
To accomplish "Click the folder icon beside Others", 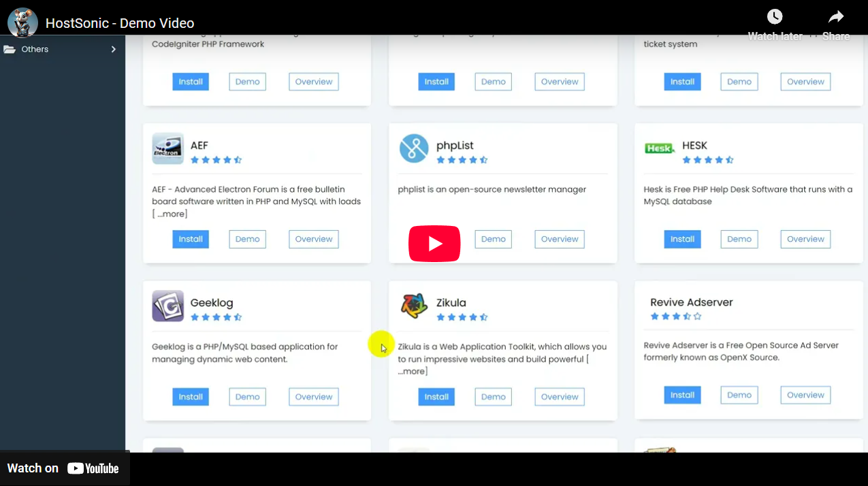I will pos(10,49).
